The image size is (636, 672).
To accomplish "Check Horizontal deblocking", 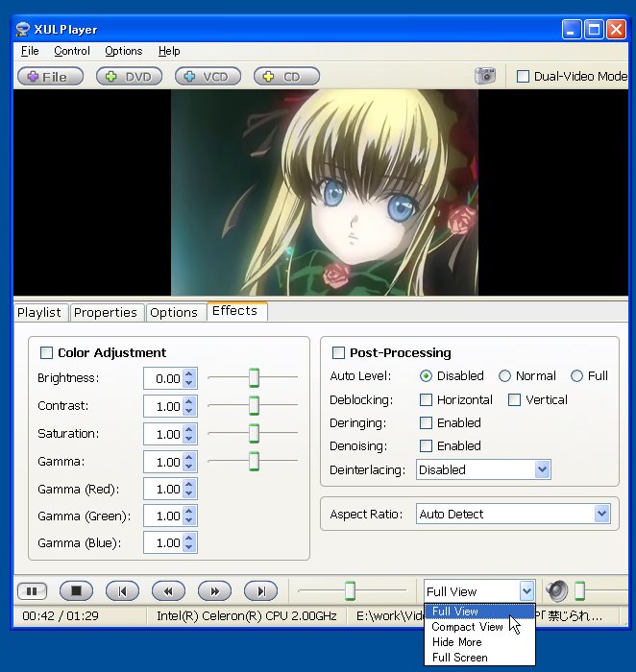I will point(426,400).
